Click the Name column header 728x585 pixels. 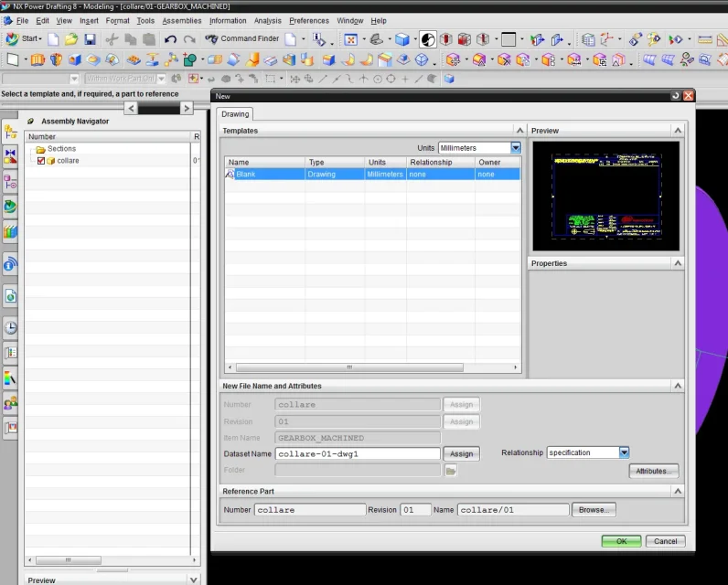tap(264, 163)
